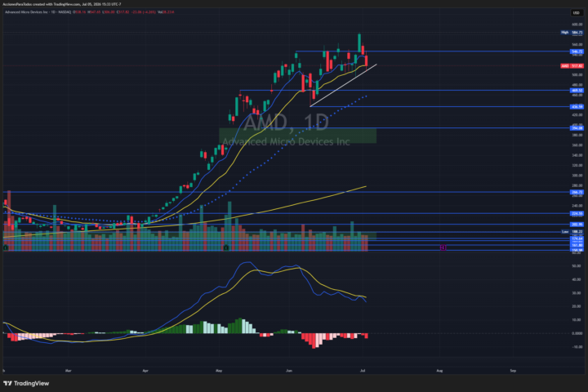588x392 pixels.
Task: Select the 469.52 horizontal line price label
Action: pos(577,91)
